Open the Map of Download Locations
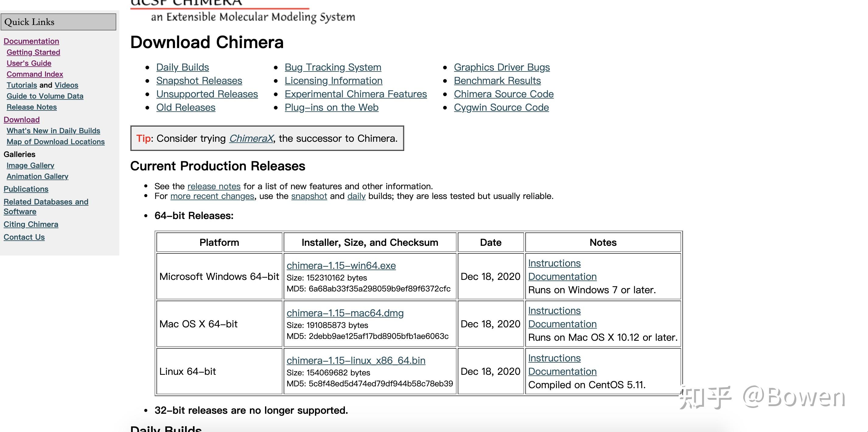The image size is (868, 432). click(x=56, y=141)
